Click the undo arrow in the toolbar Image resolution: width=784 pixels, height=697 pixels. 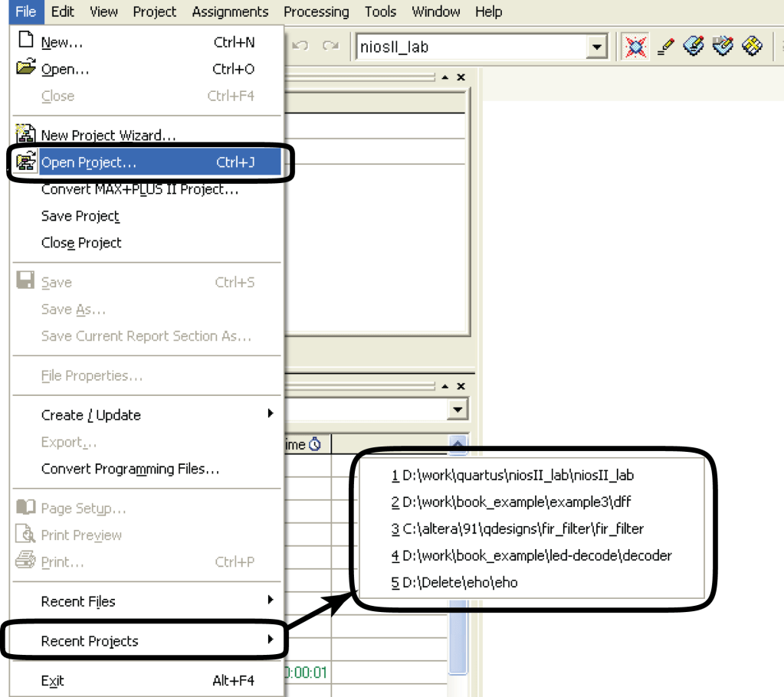click(300, 47)
